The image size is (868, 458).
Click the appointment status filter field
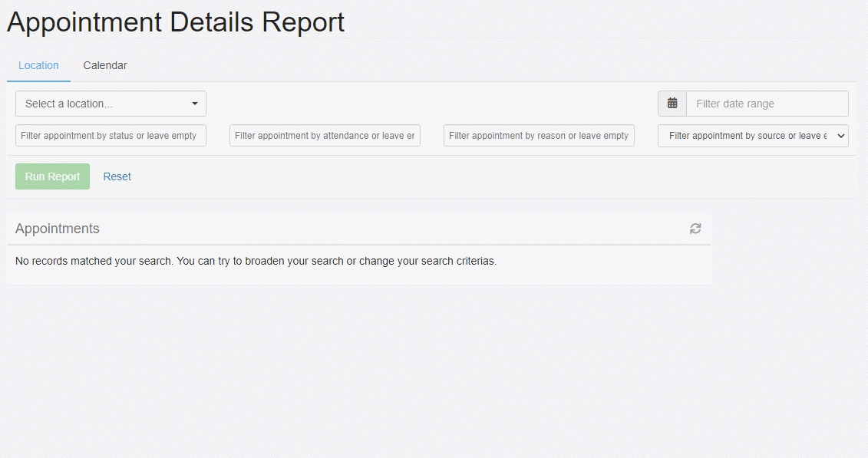(x=111, y=135)
